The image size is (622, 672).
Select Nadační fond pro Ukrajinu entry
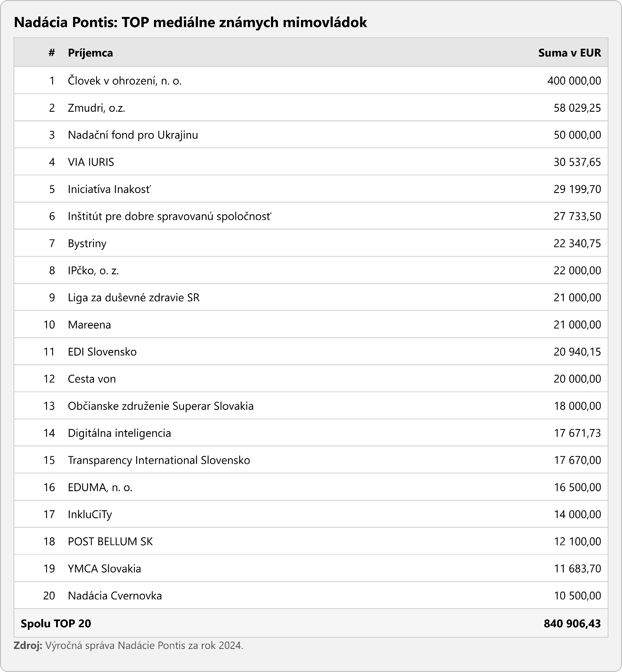133,135
